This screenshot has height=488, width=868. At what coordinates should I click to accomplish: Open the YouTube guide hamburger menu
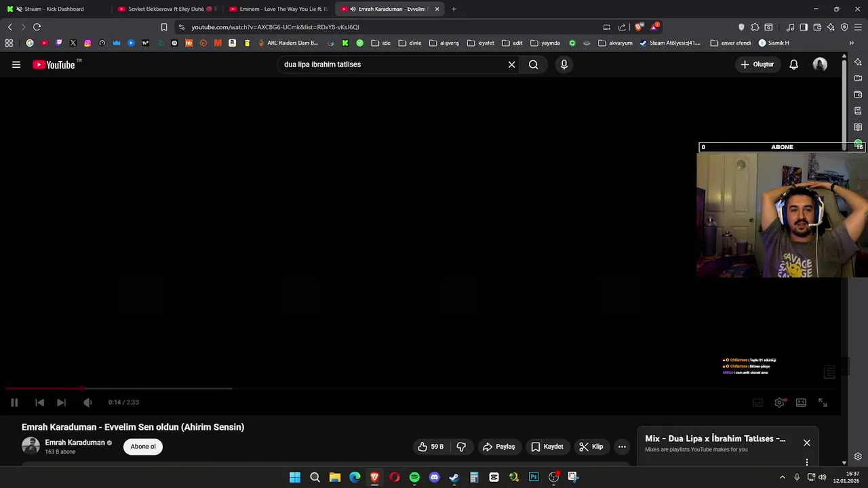[16, 64]
